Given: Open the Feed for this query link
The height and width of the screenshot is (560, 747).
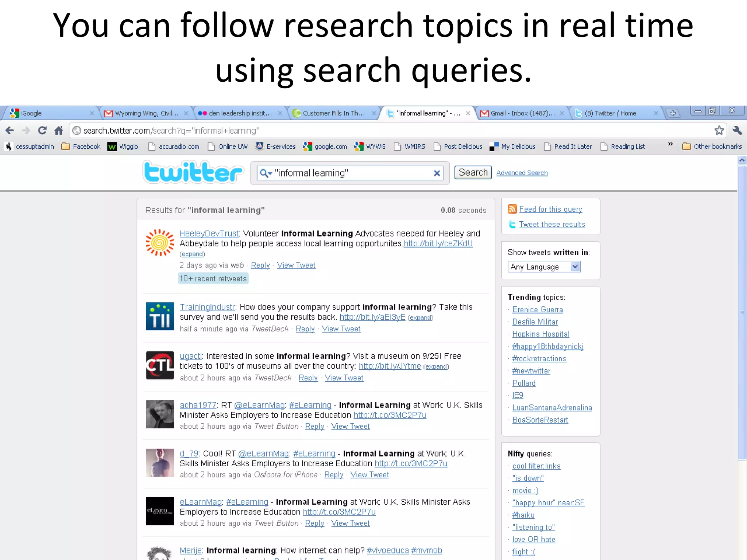Looking at the screenshot, I should tap(551, 209).
